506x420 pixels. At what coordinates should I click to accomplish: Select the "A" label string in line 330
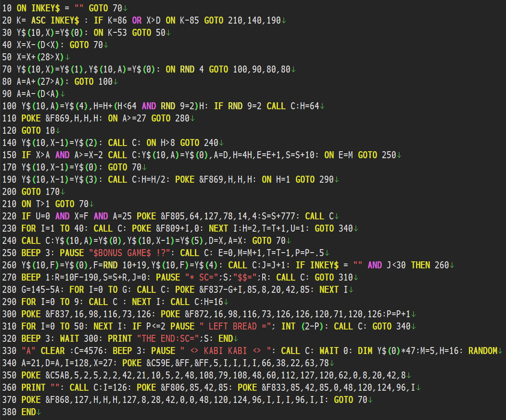click(x=29, y=351)
